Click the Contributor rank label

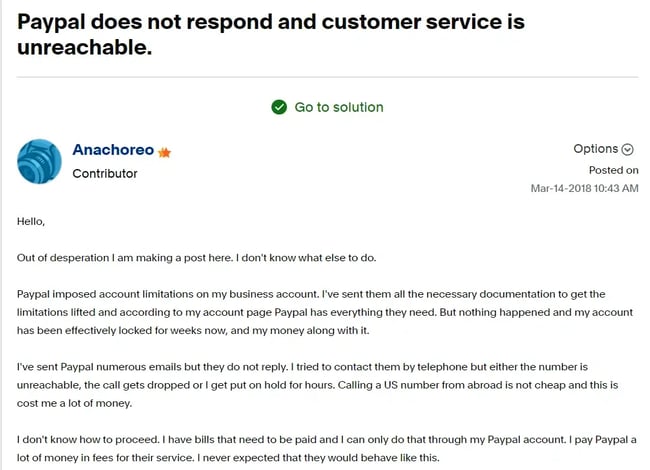coord(105,173)
